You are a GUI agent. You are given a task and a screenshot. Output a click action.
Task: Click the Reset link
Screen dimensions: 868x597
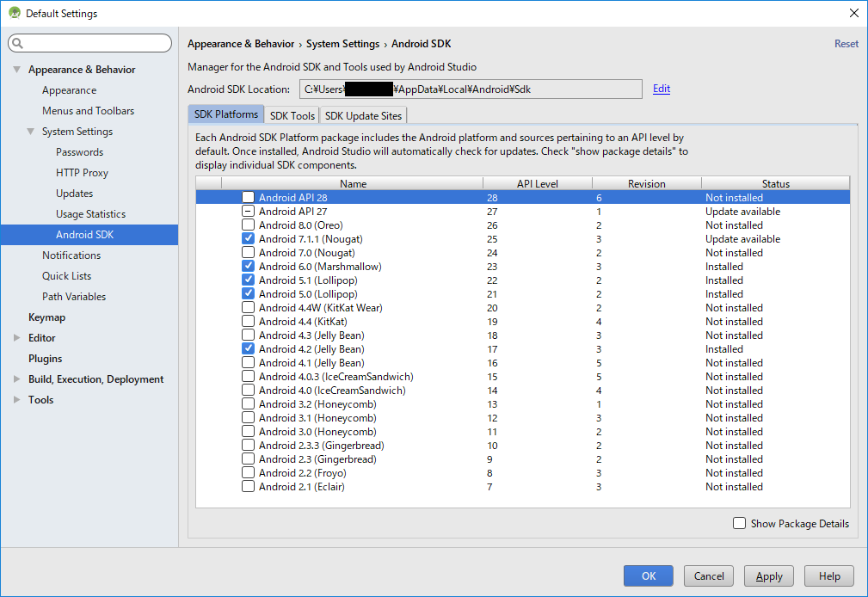[846, 44]
